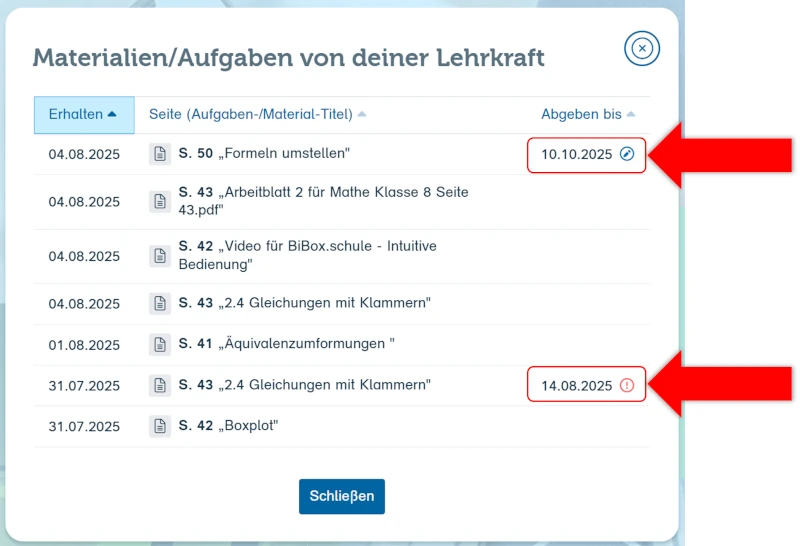
Task: Click the document icon beside "Äquivalenzumformungen"
Action: tap(160, 345)
